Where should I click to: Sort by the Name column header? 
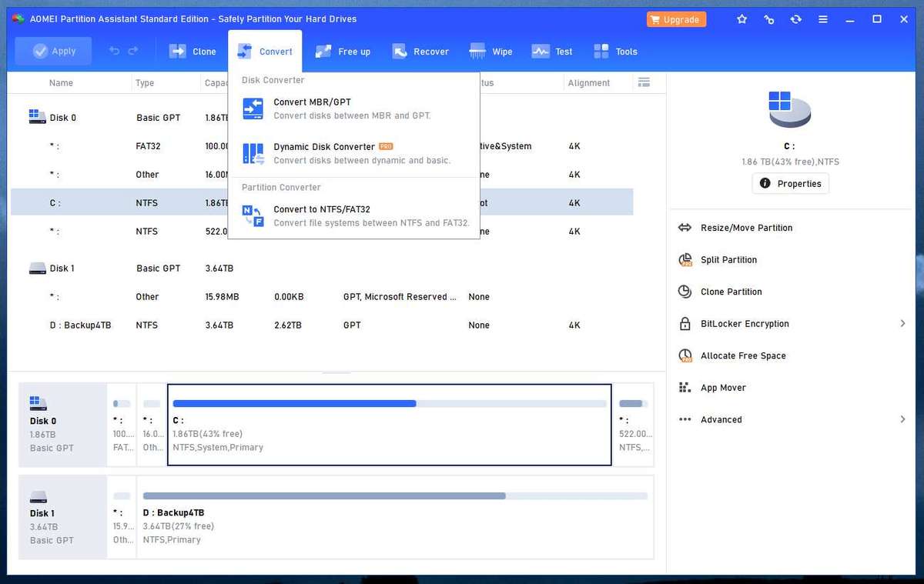[61, 83]
